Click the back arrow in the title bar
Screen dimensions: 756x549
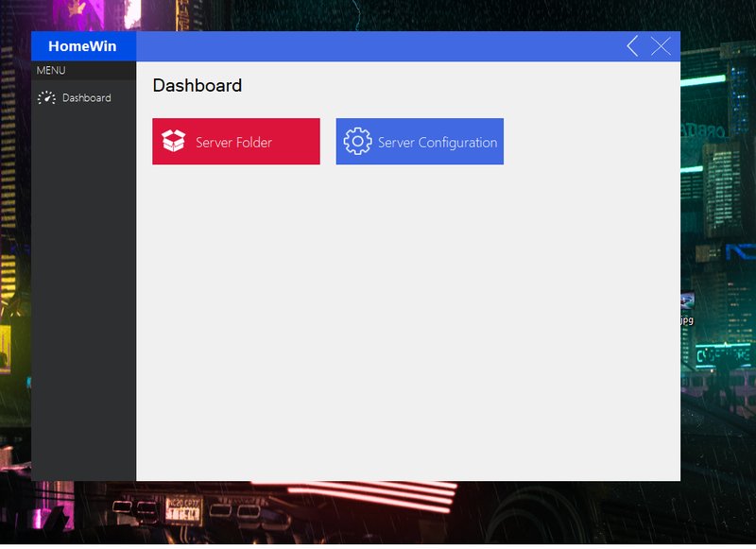pyautogui.click(x=633, y=45)
